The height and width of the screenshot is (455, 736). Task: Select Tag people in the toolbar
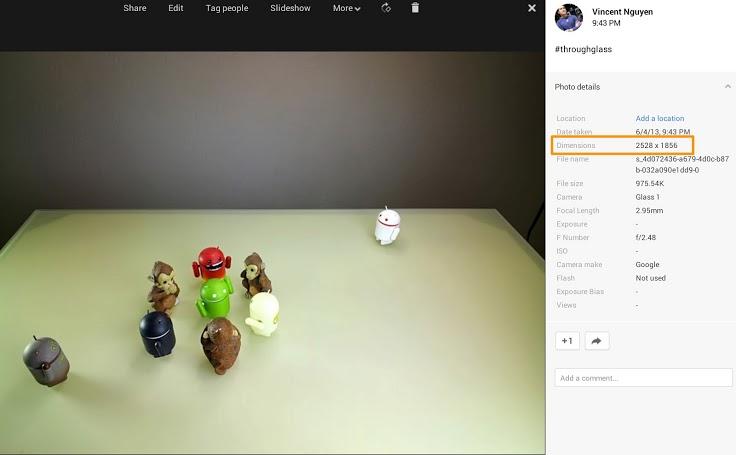pyautogui.click(x=227, y=8)
